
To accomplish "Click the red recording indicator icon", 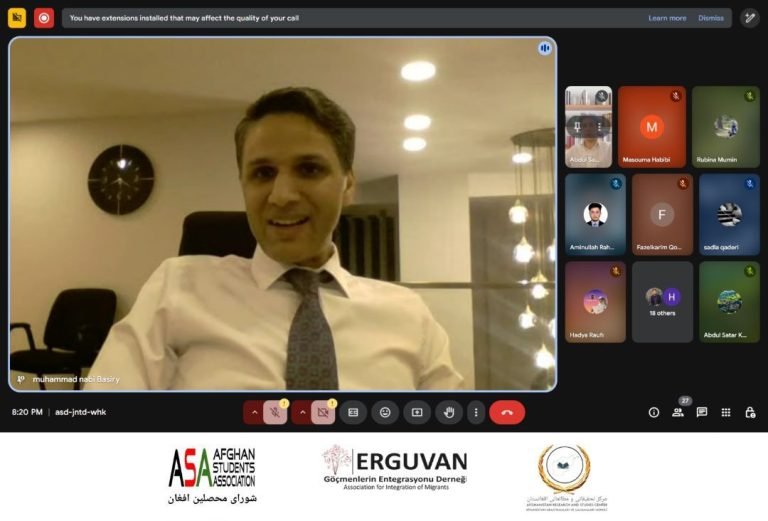I will pyautogui.click(x=44, y=18).
